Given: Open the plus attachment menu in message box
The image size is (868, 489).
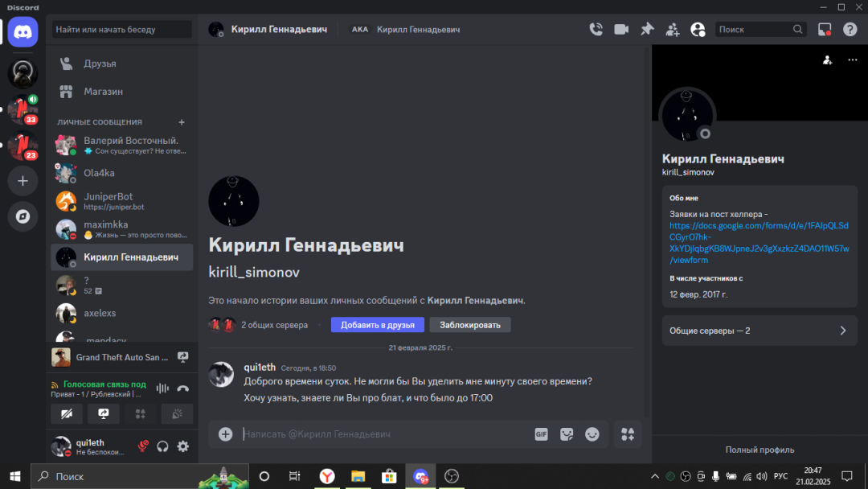Looking at the screenshot, I should pyautogui.click(x=226, y=434).
